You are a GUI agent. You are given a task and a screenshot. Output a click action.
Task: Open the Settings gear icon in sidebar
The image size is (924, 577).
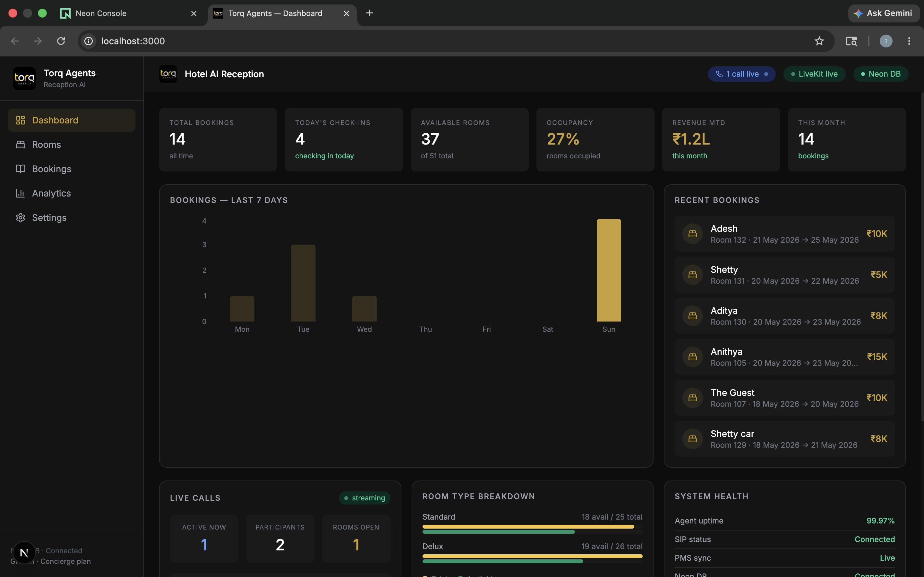click(20, 218)
